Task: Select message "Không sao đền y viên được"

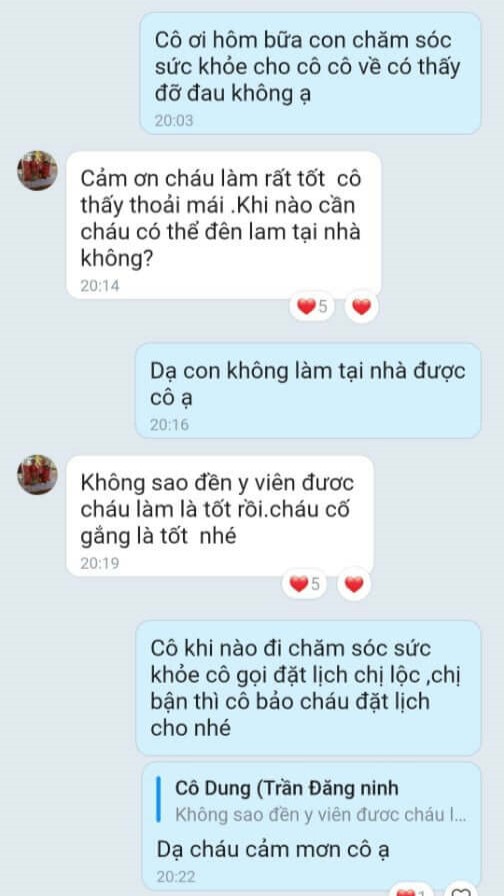Action: 220,516
